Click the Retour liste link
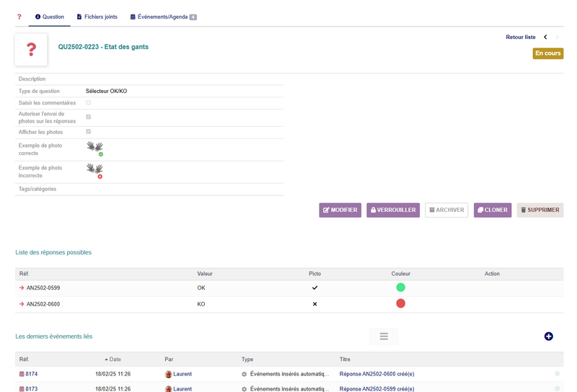Image resolution: width=577 pixels, height=392 pixels. pyautogui.click(x=520, y=37)
